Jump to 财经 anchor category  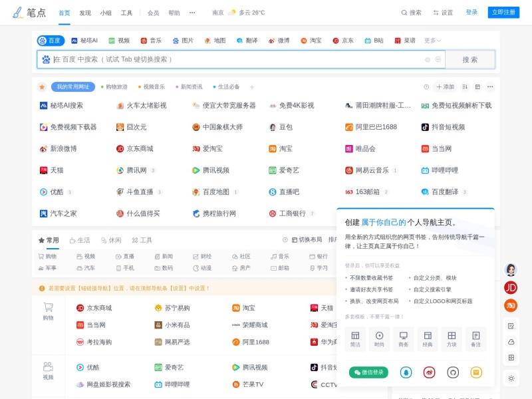tap(202, 257)
